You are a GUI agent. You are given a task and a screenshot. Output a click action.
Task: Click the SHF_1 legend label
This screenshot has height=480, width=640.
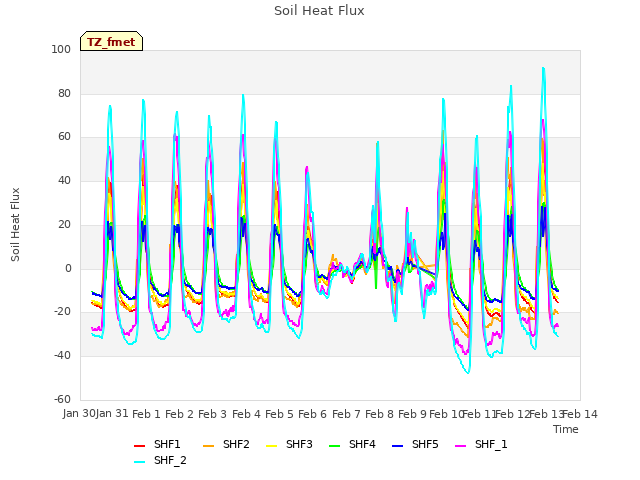(x=491, y=444)
